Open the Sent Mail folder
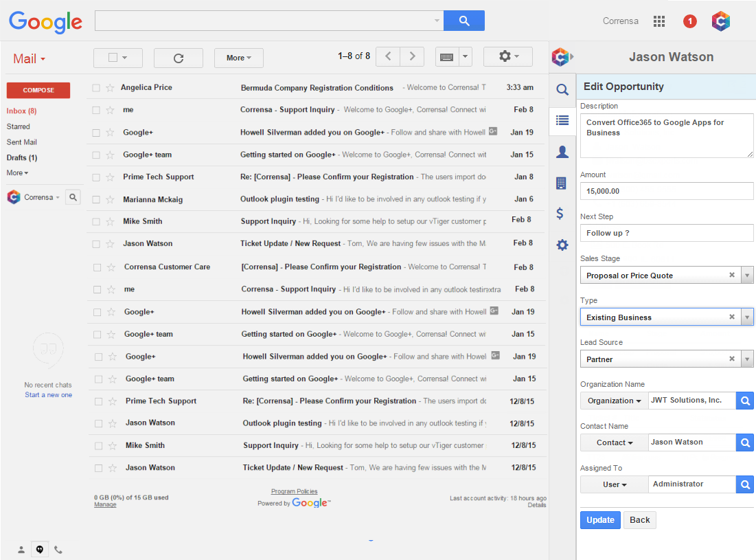 tap(22, 142)
